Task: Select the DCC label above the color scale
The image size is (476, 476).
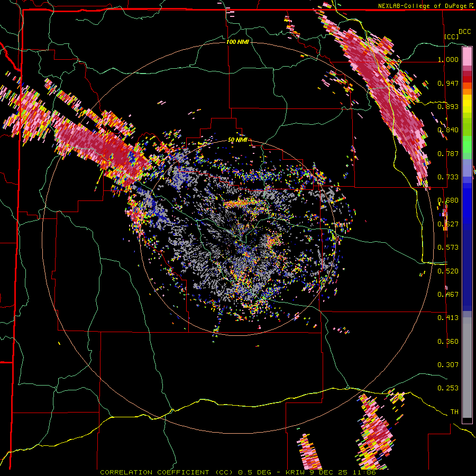Action: point(464,32)
